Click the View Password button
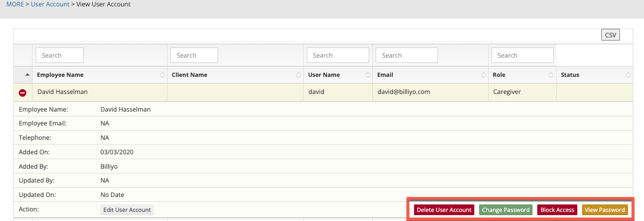This screenshot has width=644, height=221. [605, 210]
